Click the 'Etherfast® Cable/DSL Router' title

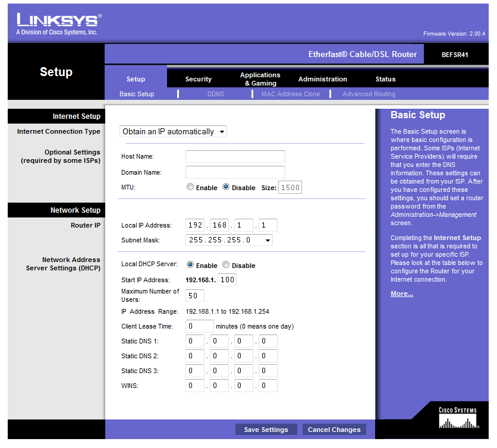363,54
